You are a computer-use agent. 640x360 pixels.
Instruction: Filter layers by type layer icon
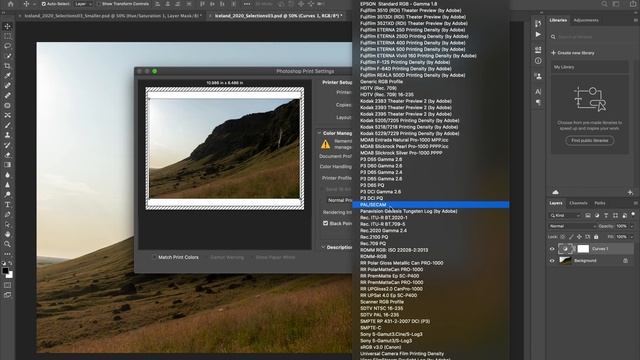tap(606, 215)
